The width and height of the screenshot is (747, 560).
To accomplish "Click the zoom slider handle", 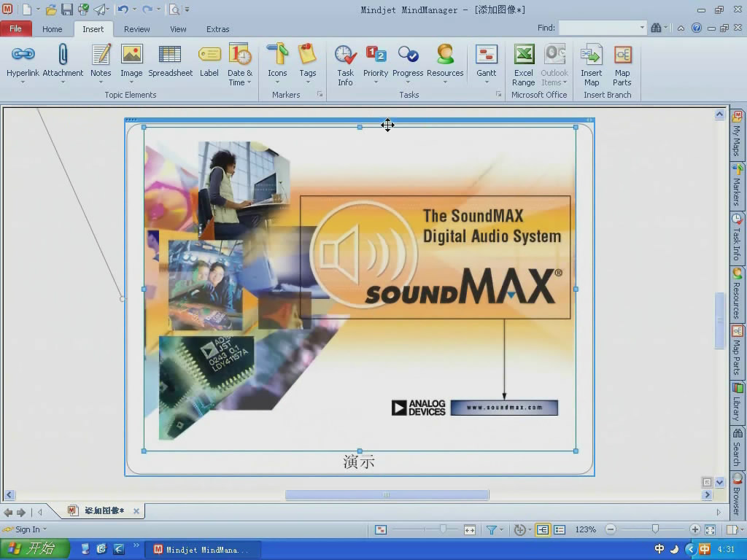I will [655, 529].
